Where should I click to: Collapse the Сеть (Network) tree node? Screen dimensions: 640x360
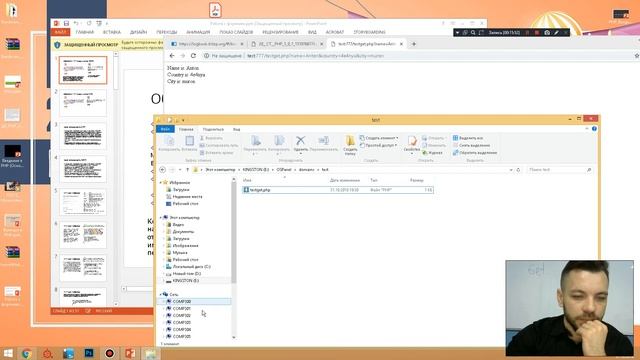click(x=160, y=294)
